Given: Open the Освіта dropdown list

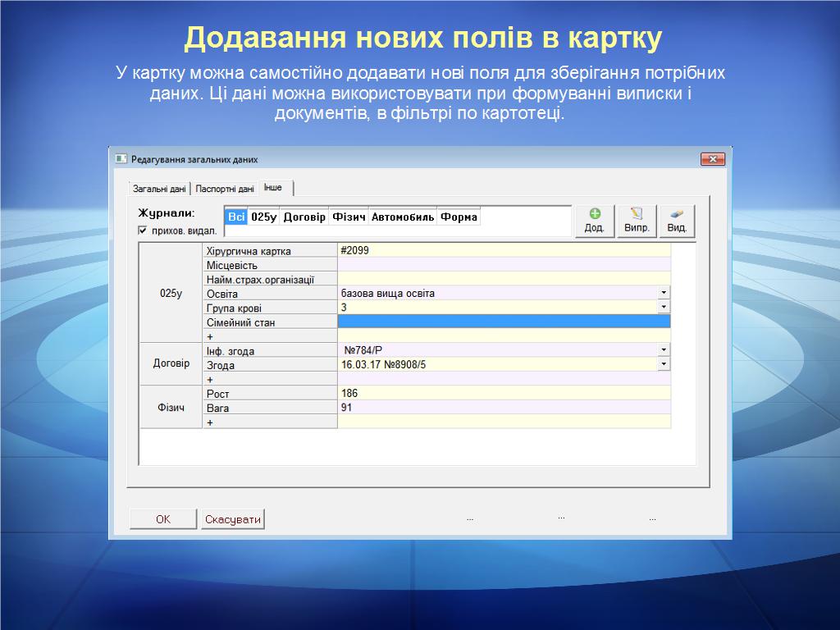Looking at the screenshot, I should (664, 293).
